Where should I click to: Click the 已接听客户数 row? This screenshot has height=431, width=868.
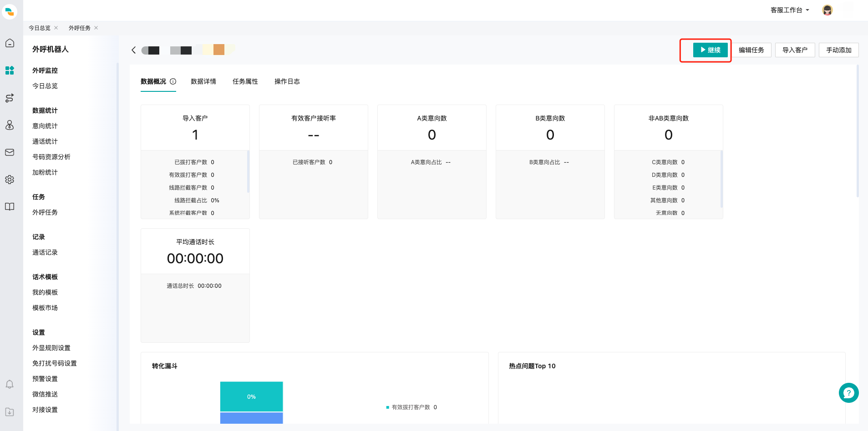pyautogui.click(x=313, y=162)
